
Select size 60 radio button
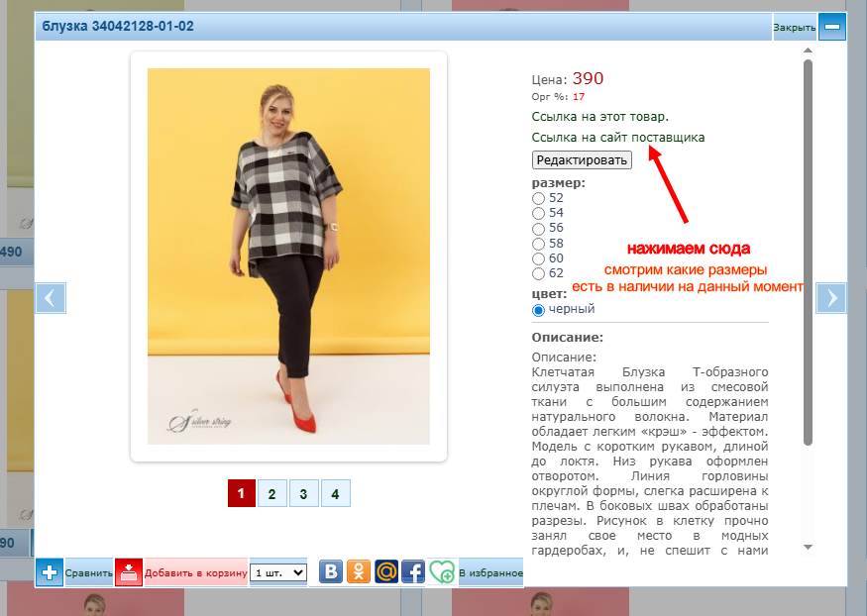click(538, 258)
